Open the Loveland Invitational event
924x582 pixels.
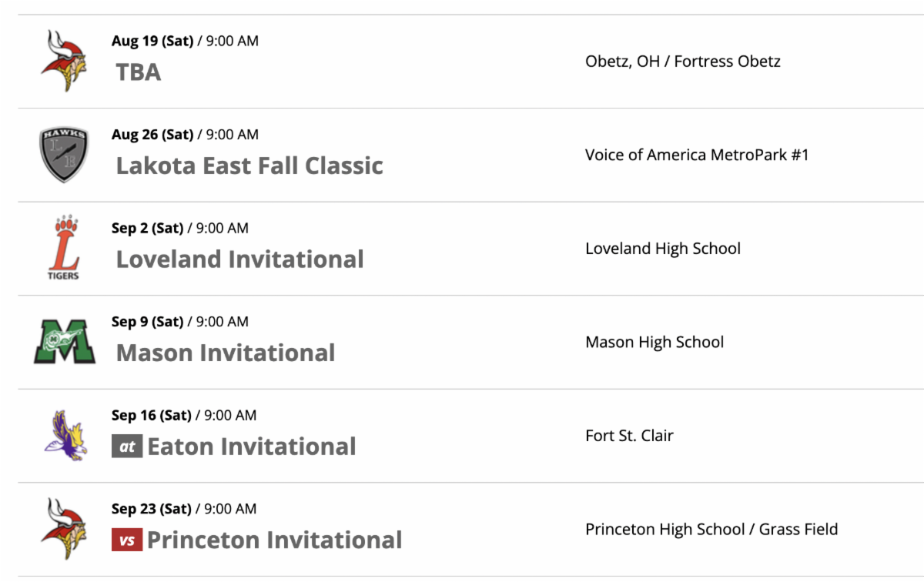[239, 259]
